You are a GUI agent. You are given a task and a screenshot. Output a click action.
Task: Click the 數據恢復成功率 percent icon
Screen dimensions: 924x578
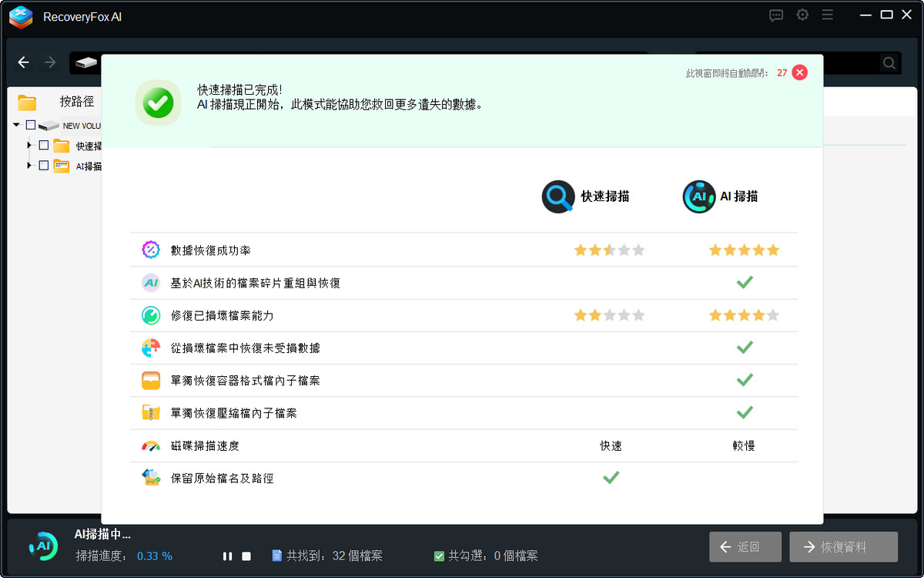(x=151, y=250)
